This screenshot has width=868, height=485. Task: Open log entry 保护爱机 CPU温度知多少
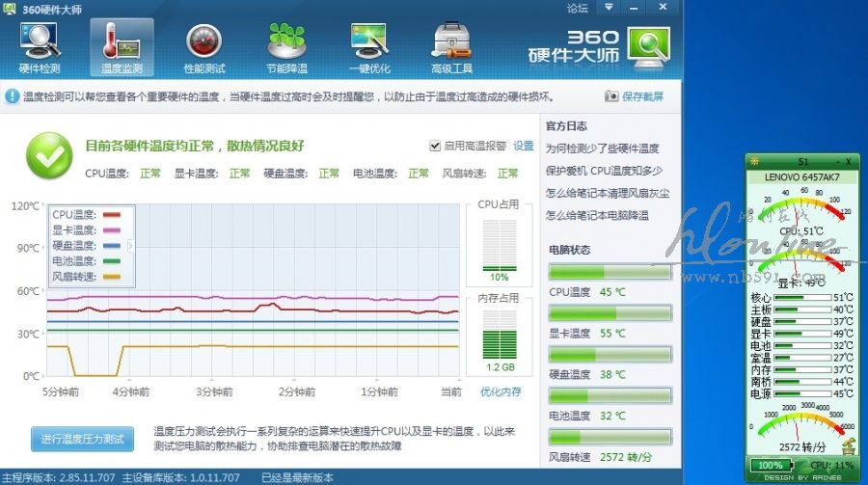pos(604,171)
